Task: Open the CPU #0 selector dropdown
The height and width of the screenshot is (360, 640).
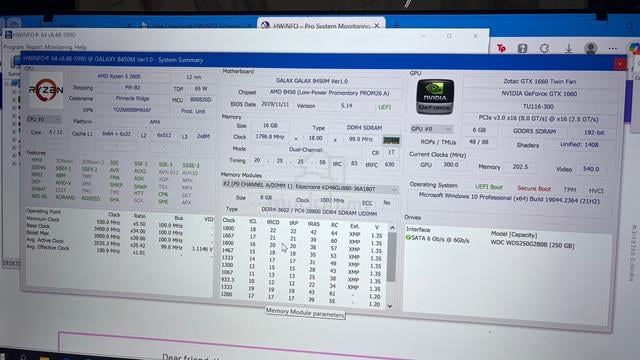Action: (x=44, y=119)
